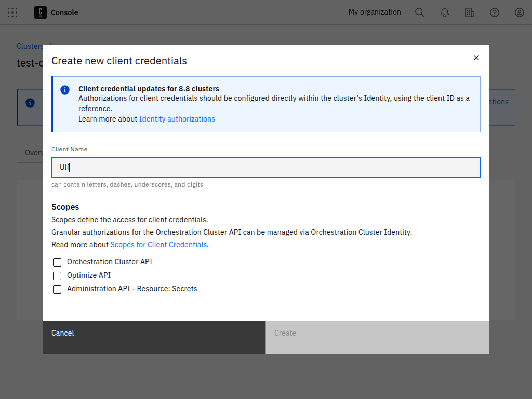Viewport: 532px width, 399px height.
Task: Close the Create new client credentials dialog
Action: tap(476, 58)
